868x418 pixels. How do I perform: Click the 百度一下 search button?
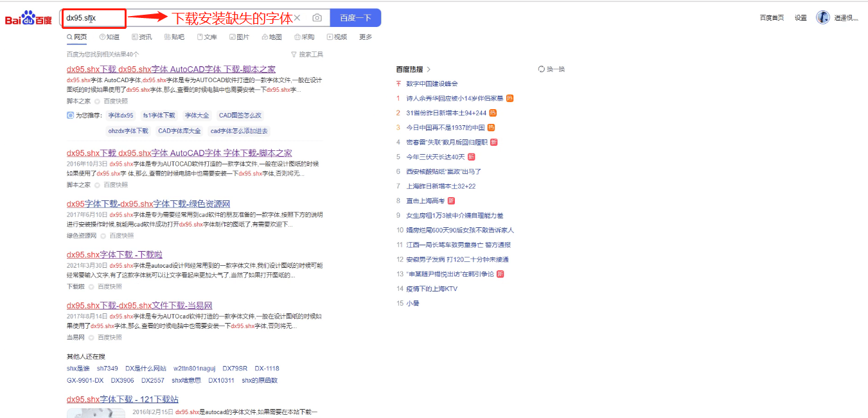(x=355, y=18)
